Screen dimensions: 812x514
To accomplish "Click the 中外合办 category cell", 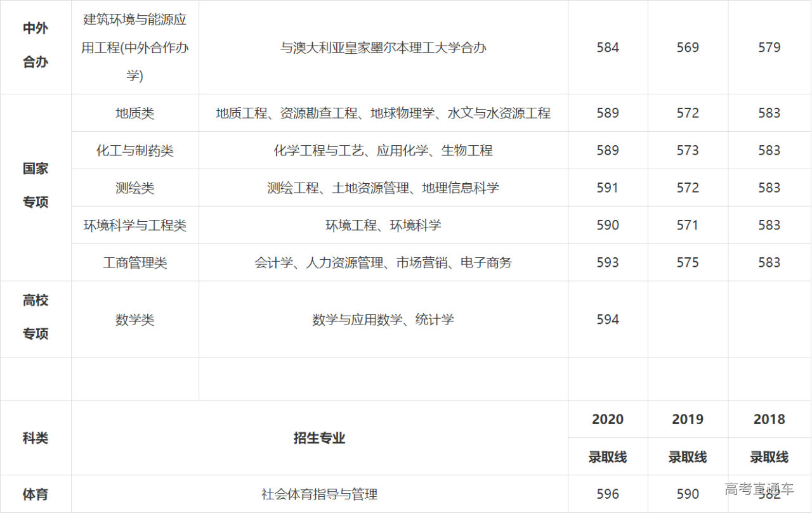I will pos(36,46).
